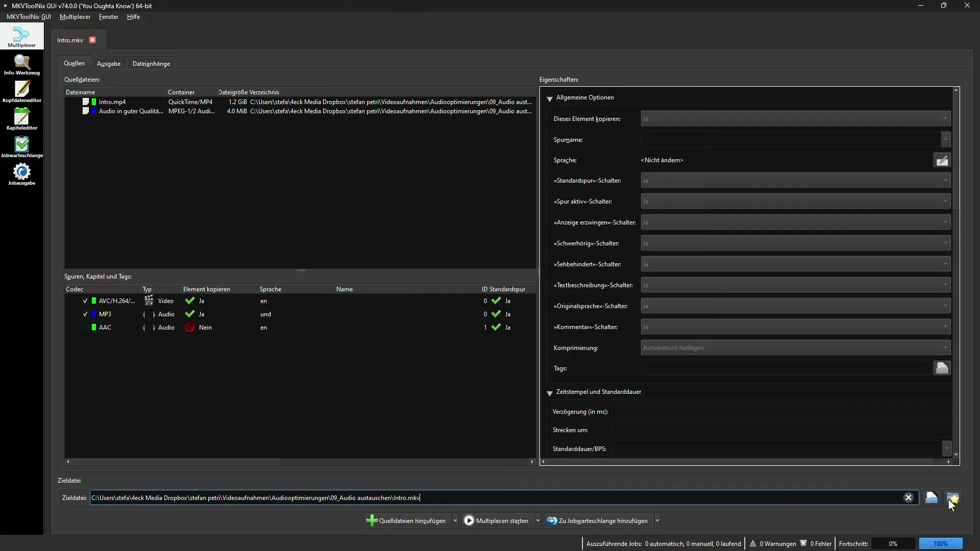Click the Fehler error icon in status bar
The height and width of the screenshot is (551, 980).
(803, 543)
